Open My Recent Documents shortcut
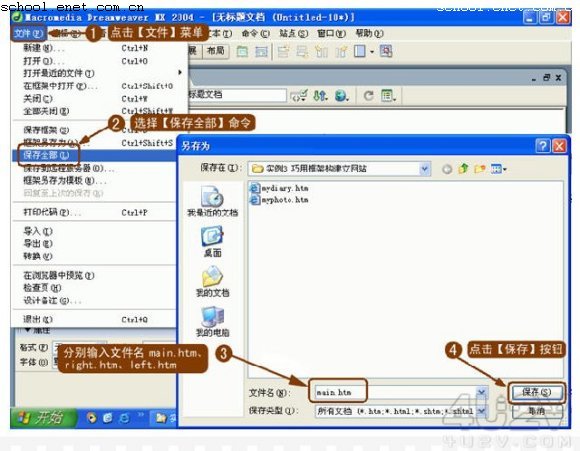 point(212,202)
